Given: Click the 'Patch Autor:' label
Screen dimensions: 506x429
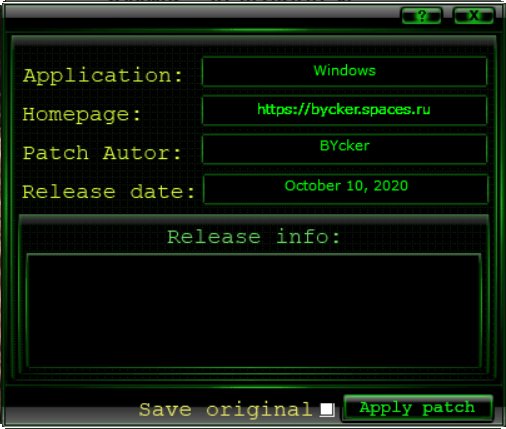Looking at the screenshot, I should click(102, 153).
